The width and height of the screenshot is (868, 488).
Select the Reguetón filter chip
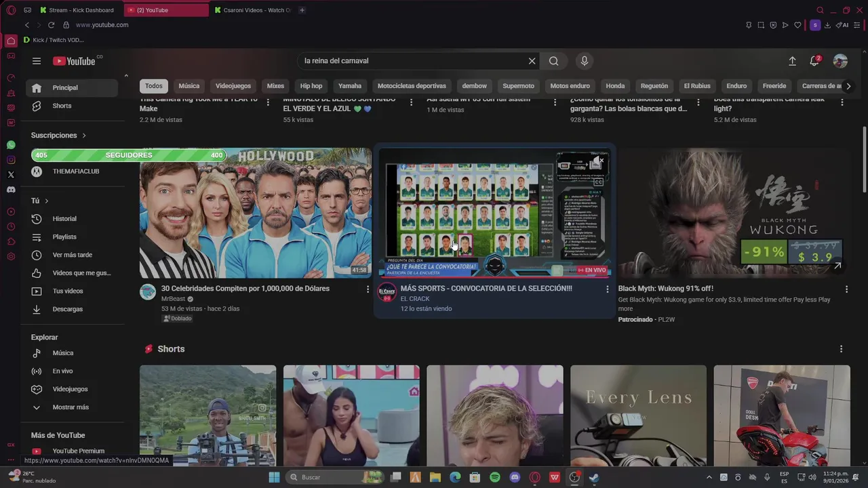tap(654, 86)
